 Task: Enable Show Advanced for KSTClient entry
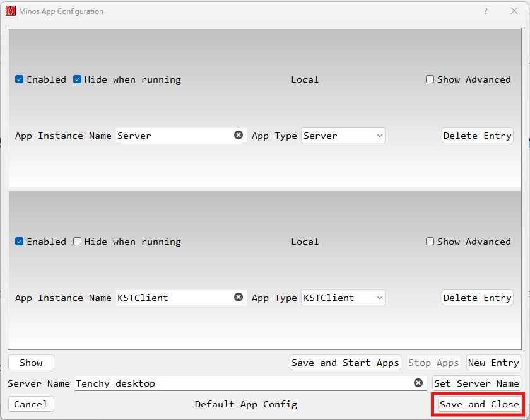point(430,242)
